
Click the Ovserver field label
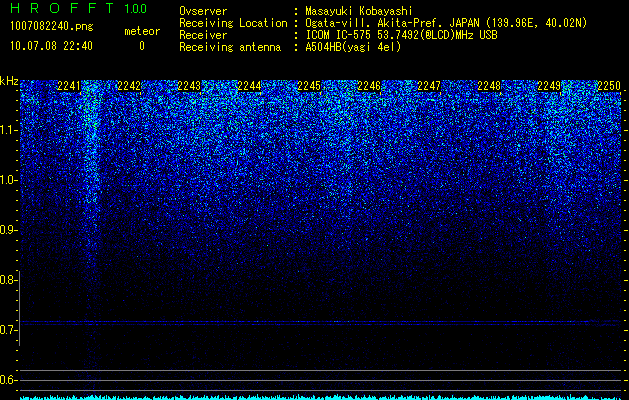(203, 11)
